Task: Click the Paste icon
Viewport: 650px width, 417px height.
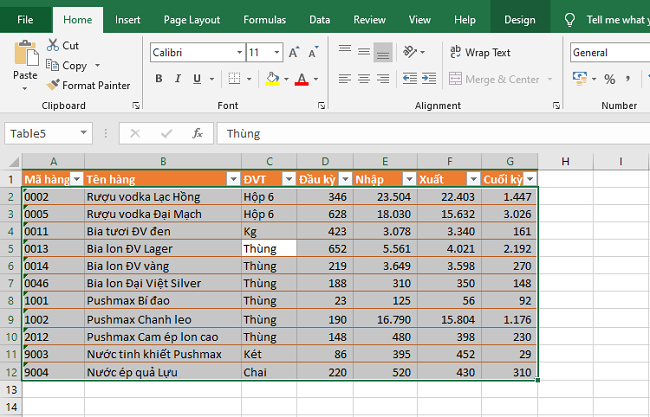Action: click(x=25, y=56)
